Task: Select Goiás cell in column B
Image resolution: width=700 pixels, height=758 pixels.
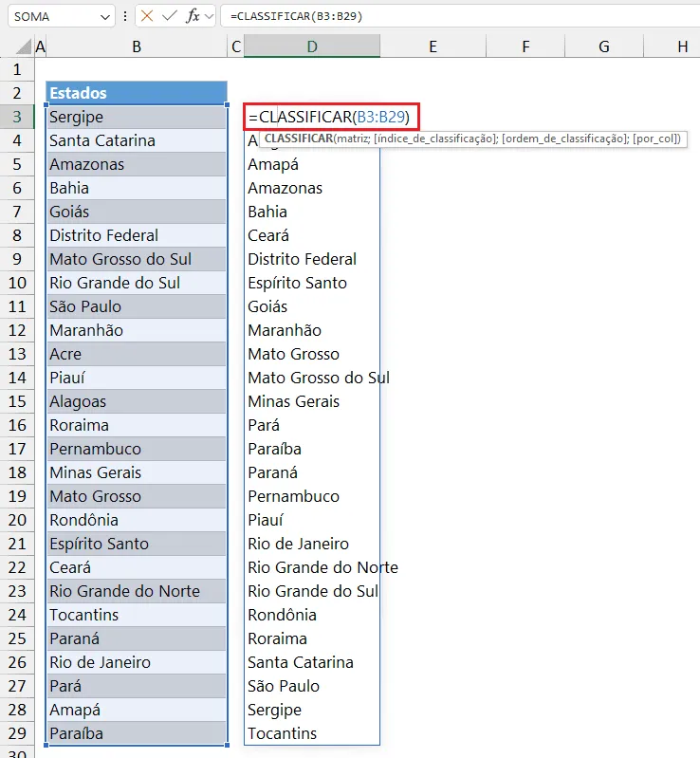Action: [137, 212]
